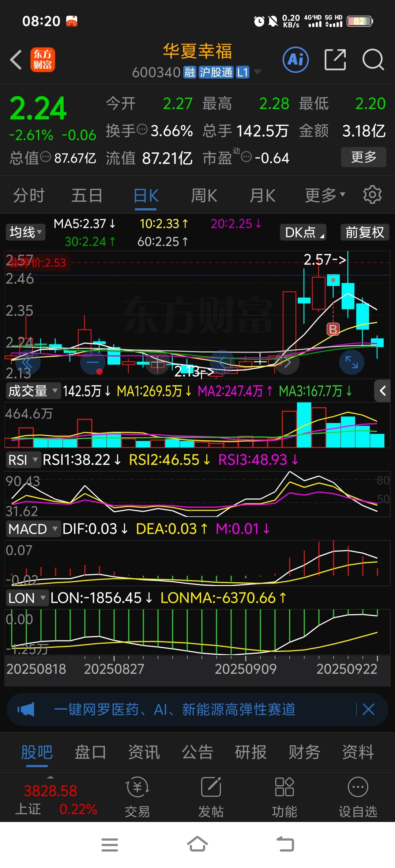Viewport: 395px width, 868px height.
Task: Open 财务 tab
Action: [305, 752]
